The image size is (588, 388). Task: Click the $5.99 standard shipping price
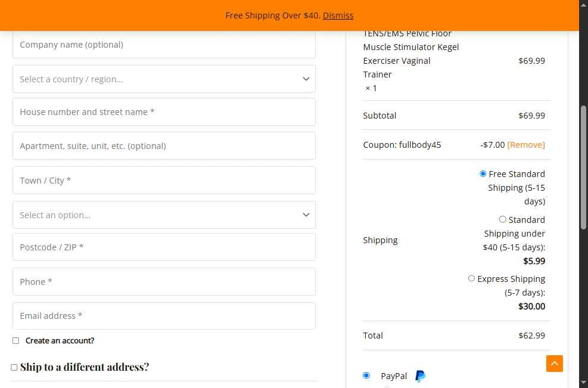pyautogui.click(x=534, y=261)
